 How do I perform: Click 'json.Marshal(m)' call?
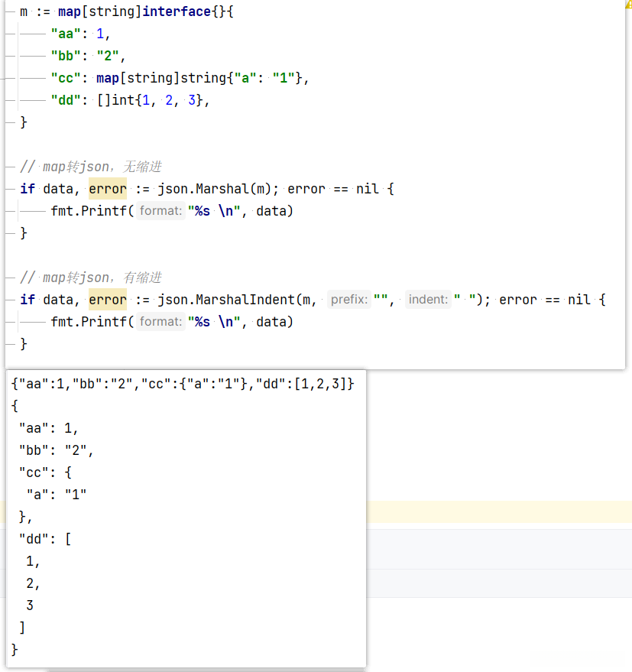pos(214,189)
